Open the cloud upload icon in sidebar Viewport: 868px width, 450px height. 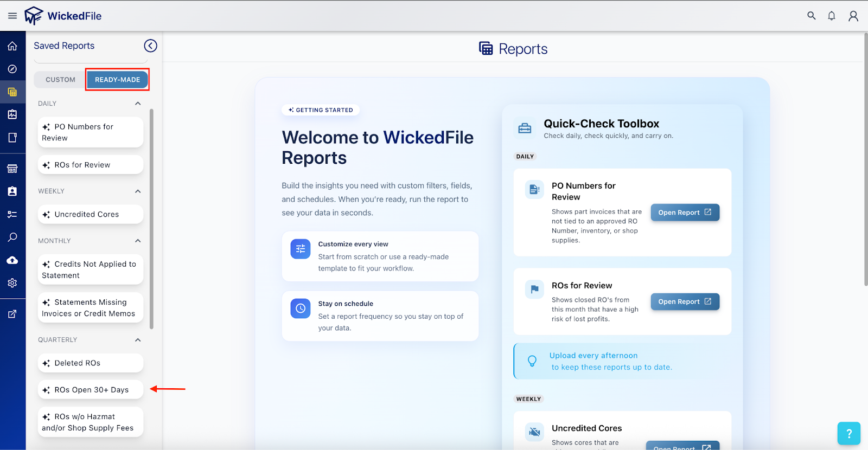click(x=12, y=260)
